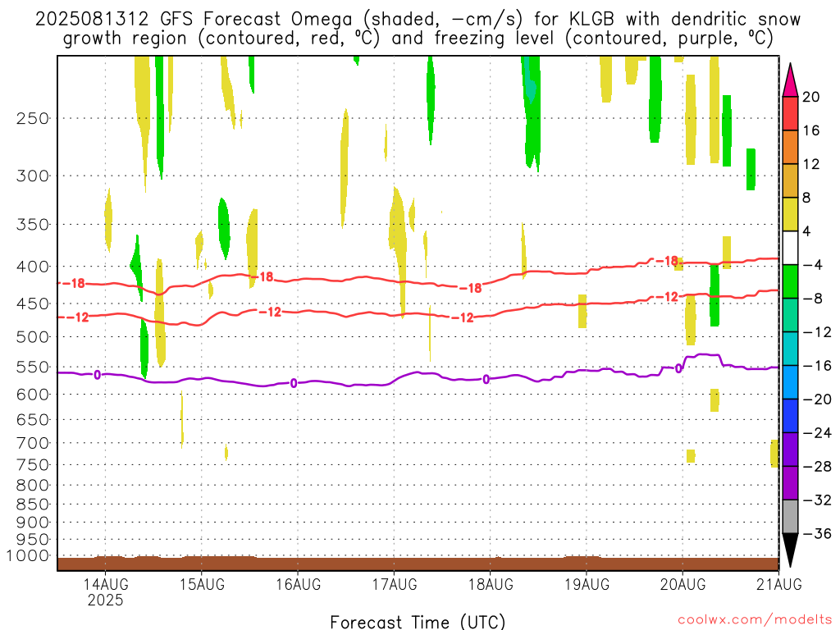Viewport: 840px width, 630px height.
Task: Click the green -4 to -8 colorbar swatch
Action: (x=790, y=281)
